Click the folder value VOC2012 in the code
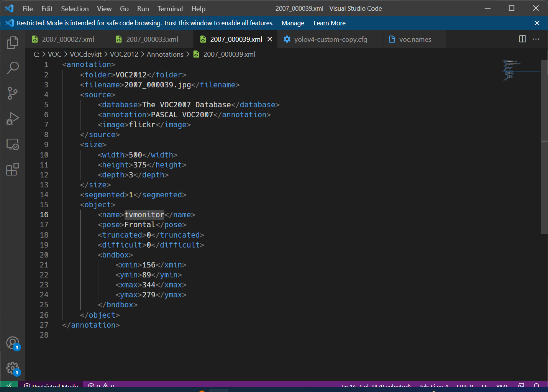 point(131,75)
